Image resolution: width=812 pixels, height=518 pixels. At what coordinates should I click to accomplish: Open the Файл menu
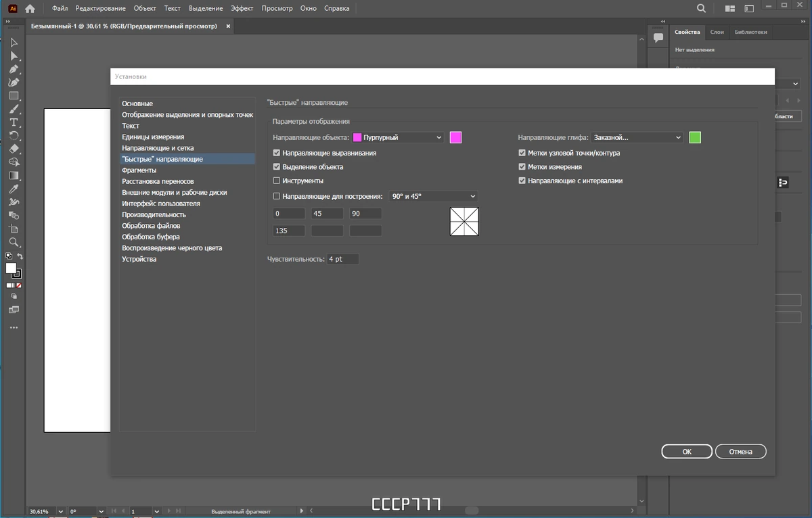[60, 8]
